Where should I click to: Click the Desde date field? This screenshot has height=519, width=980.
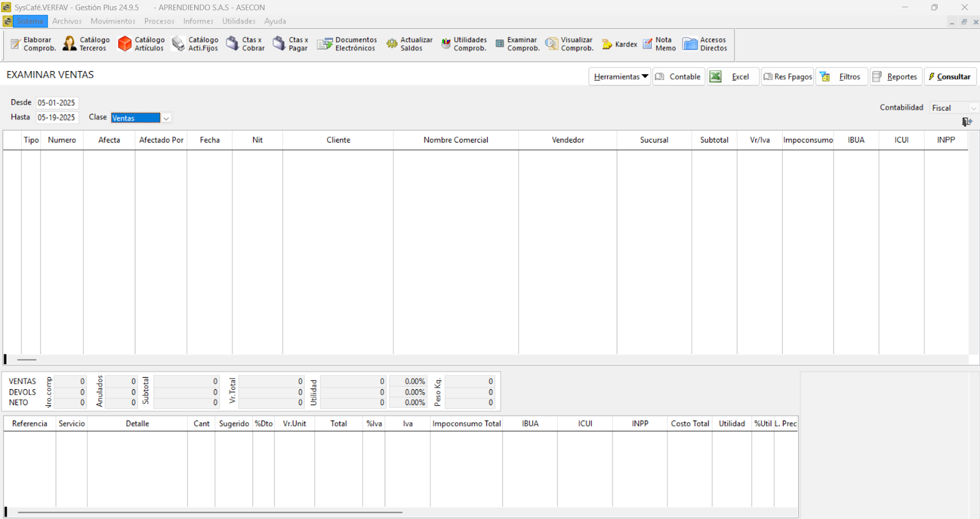[57, 103]
